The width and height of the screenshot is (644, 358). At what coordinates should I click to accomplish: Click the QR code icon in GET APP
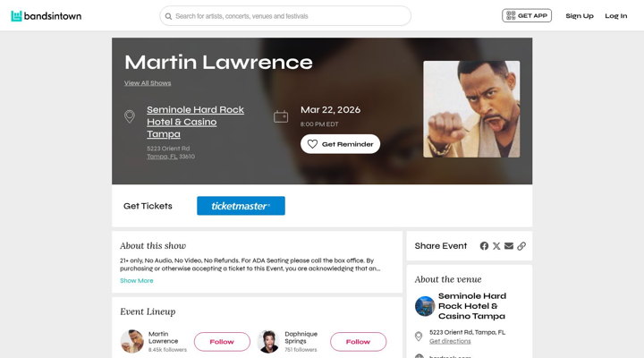coord(511,15)
